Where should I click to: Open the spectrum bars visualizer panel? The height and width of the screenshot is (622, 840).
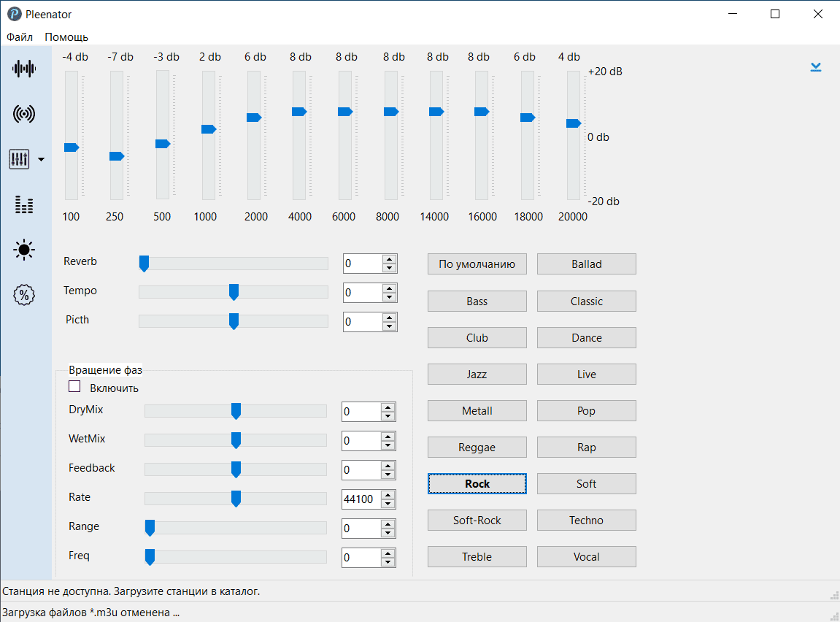click(x=24, y=204)
